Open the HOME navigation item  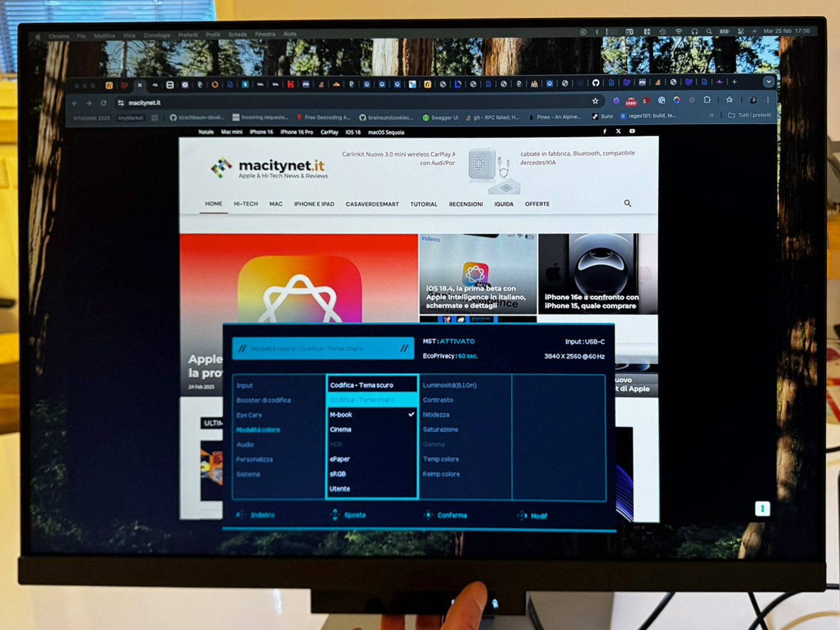point(214,204)
